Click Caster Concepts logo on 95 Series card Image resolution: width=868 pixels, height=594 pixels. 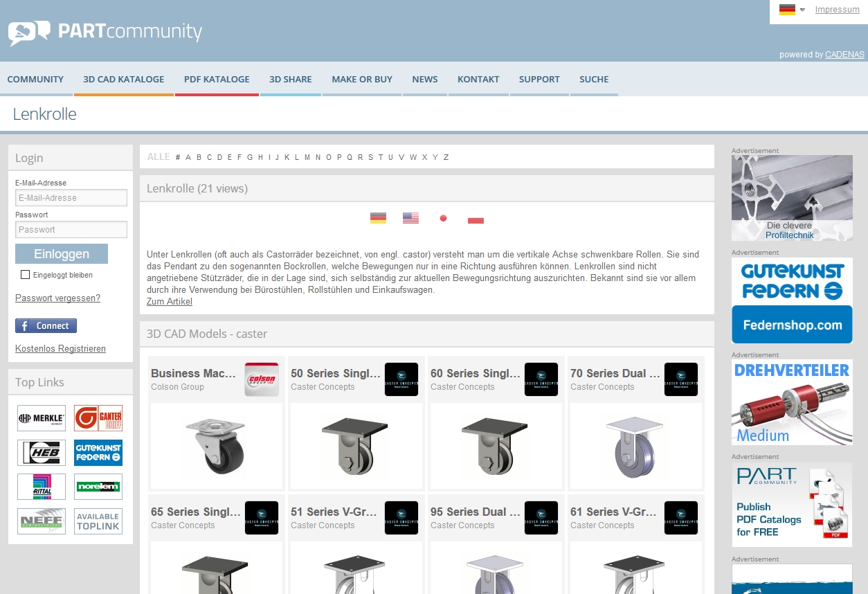(x=541, y=518)
